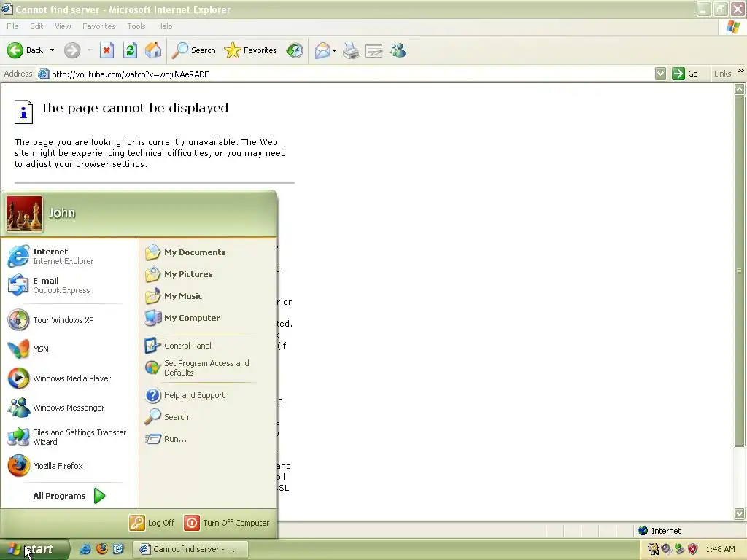Viewport: 747px width, 560px height.
Task: Open Help and Support
Action: tap(208, 395)
